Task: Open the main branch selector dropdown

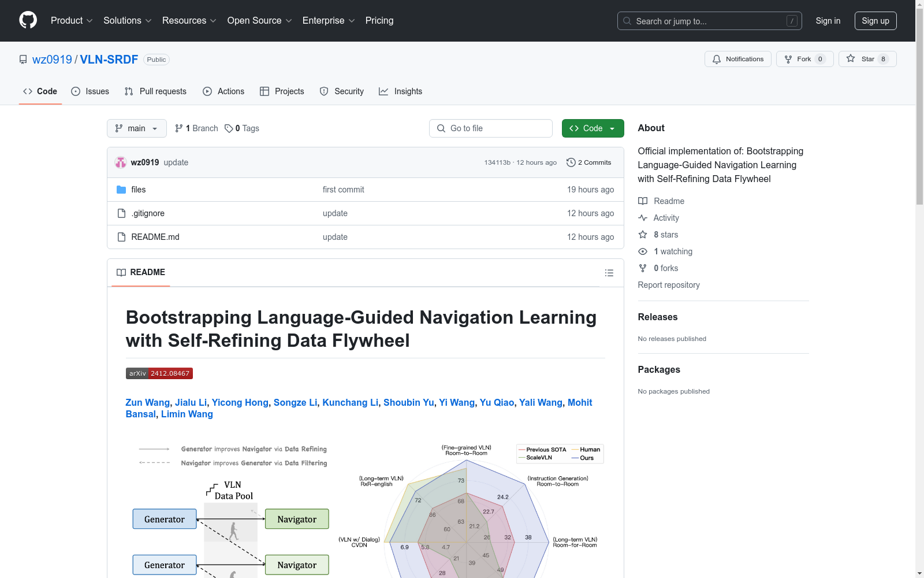Action: (x=137, y=128)
